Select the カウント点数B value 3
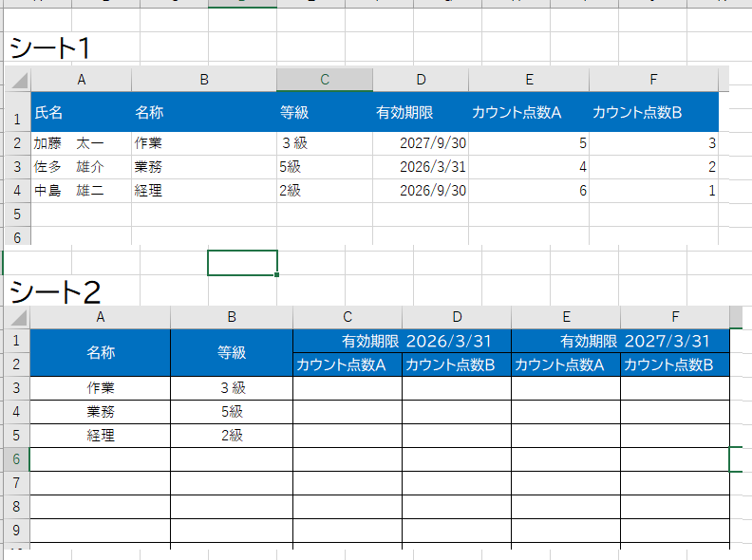 point(653,143)
